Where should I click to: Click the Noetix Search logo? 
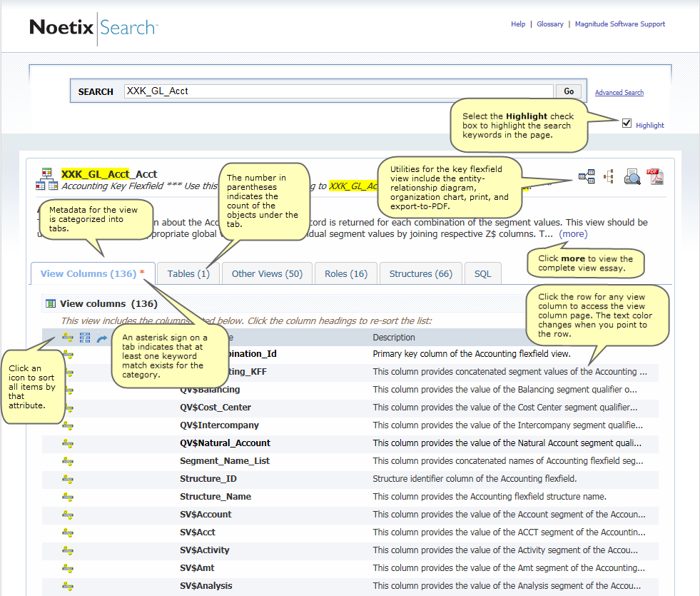93,28
